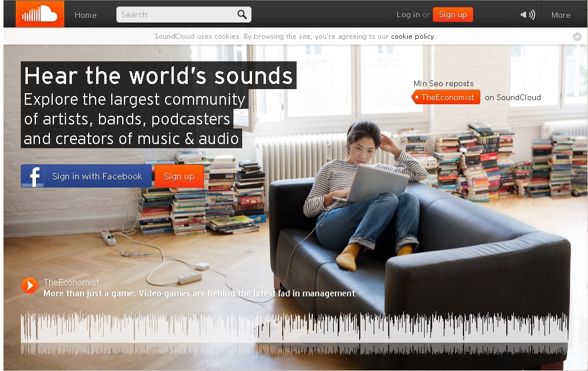
Task: Click the Sign up button in the header
Action: tap(453, 14)
